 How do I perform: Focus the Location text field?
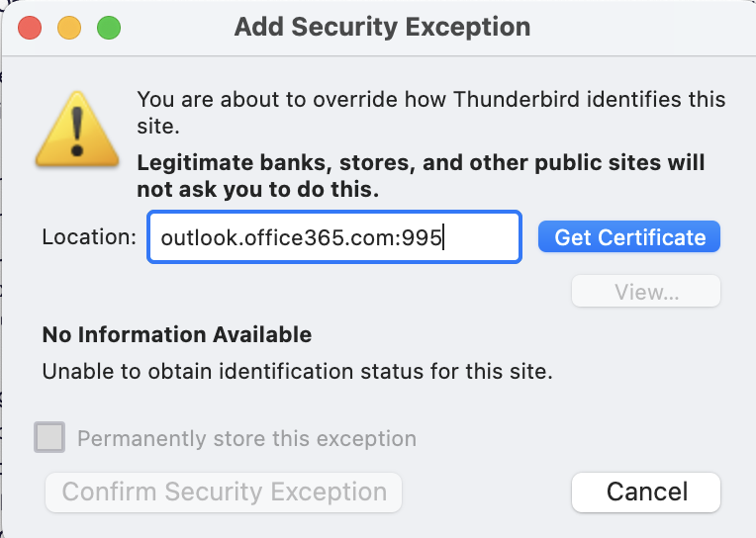coord(333,237)
